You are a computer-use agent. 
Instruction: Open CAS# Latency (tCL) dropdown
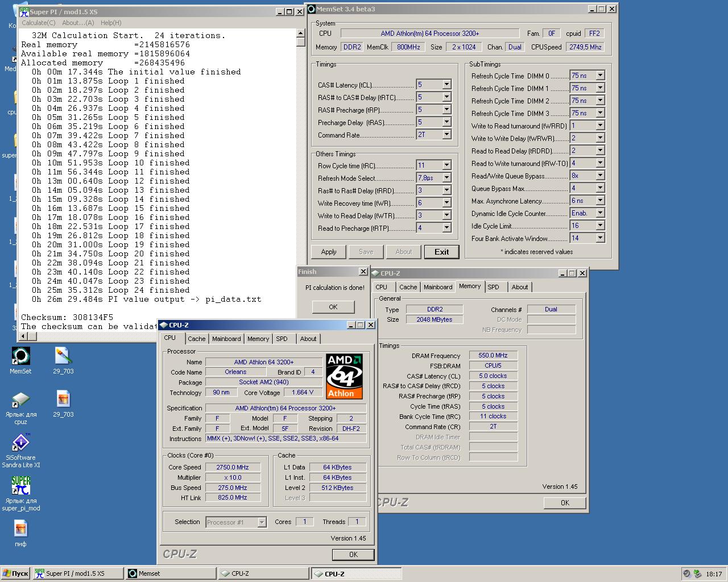pos(446,85)
